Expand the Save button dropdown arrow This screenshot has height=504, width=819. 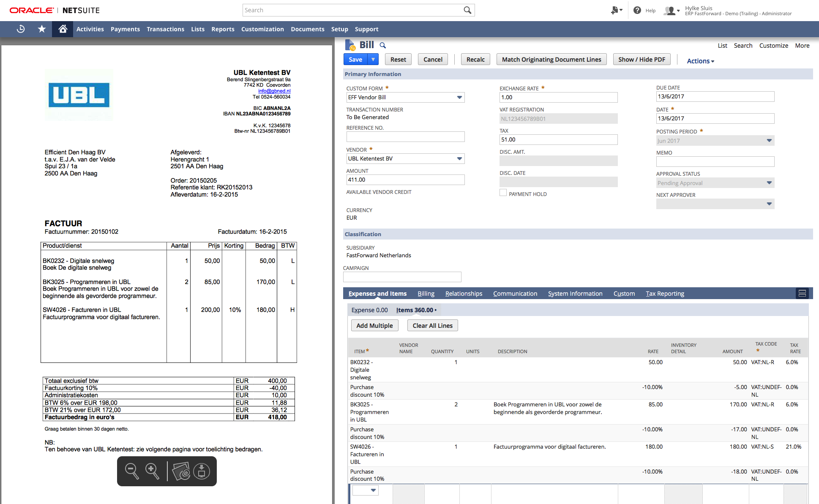click(373, 59)
